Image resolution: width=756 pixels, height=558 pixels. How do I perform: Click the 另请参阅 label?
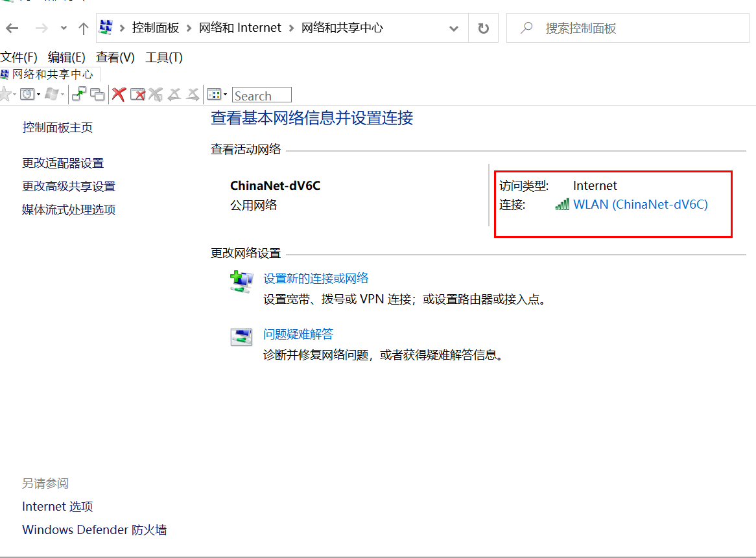tap(45, 483)
